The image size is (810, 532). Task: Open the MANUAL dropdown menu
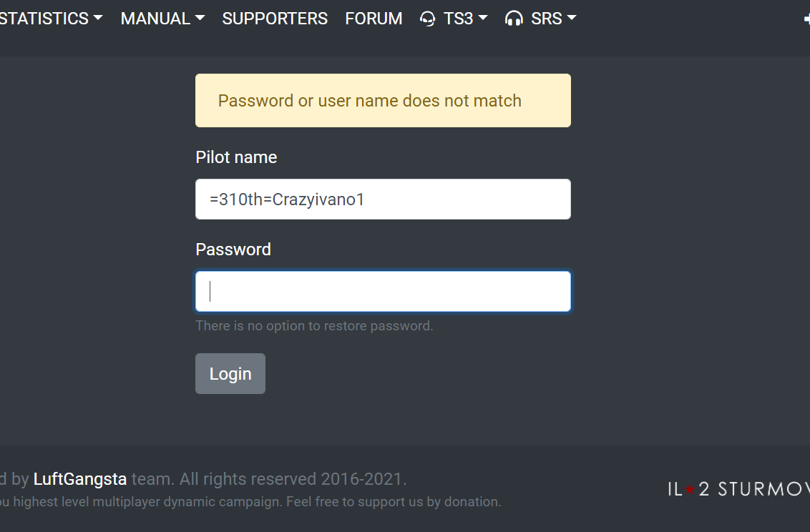pyautogui.click(x=162, y=19)
